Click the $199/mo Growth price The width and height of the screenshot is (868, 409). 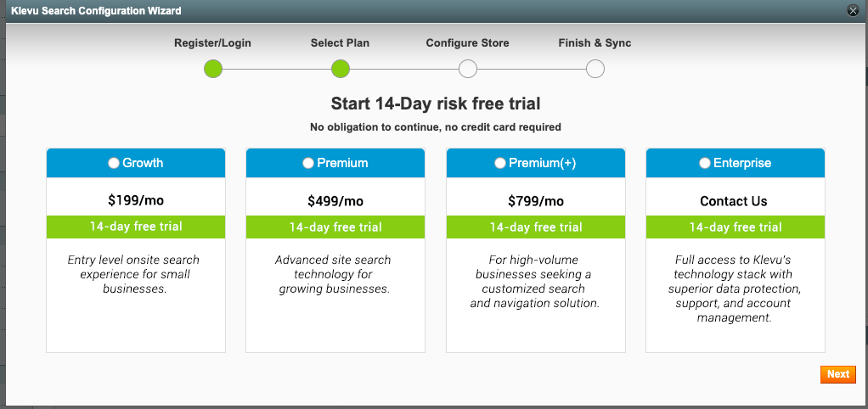136,201
